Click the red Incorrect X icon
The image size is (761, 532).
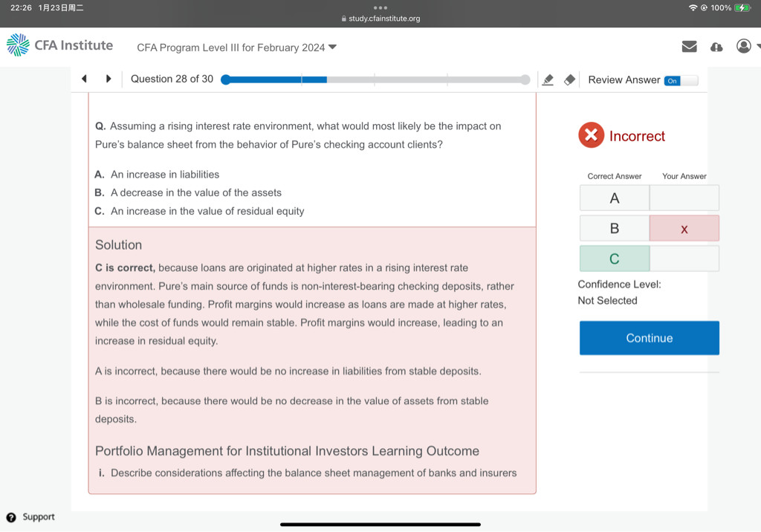click(x=591, y=135)
